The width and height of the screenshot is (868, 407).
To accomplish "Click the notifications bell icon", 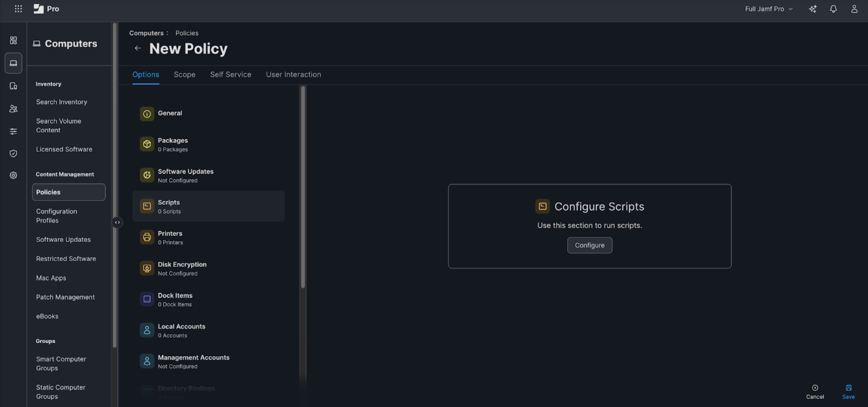I will tap(833, 9).
